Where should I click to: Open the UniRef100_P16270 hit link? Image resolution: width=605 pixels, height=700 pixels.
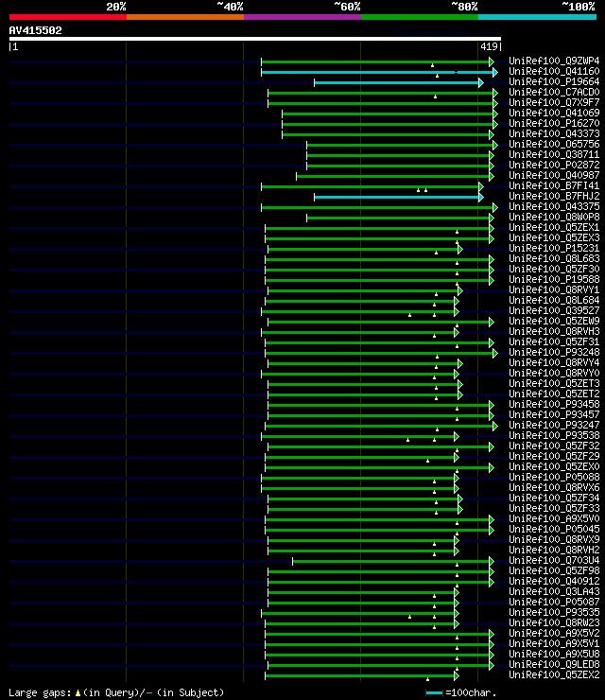coord(554,123)
